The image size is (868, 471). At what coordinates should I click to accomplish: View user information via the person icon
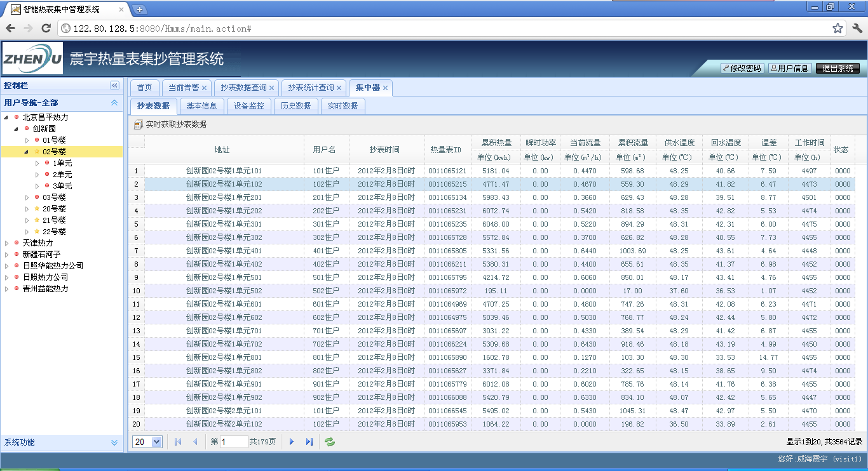(790, 69)
